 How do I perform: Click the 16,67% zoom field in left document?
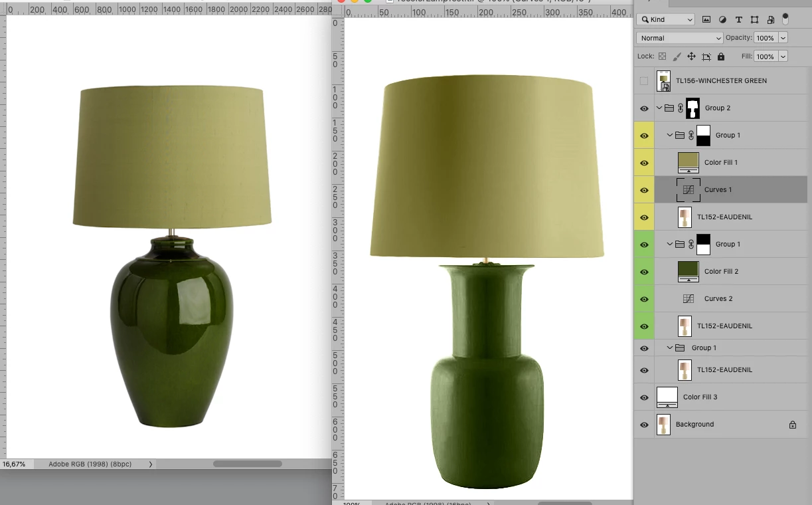16,464
